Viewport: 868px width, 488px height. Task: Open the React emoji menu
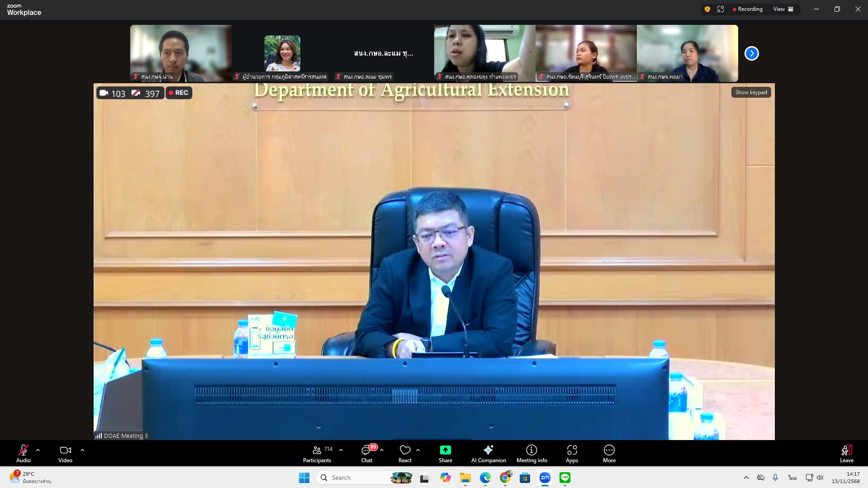click(x=405, y=453)
